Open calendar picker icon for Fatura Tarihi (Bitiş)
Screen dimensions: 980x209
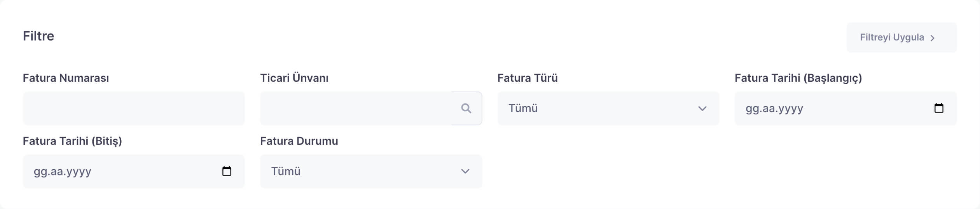click(x=227, y=171)
